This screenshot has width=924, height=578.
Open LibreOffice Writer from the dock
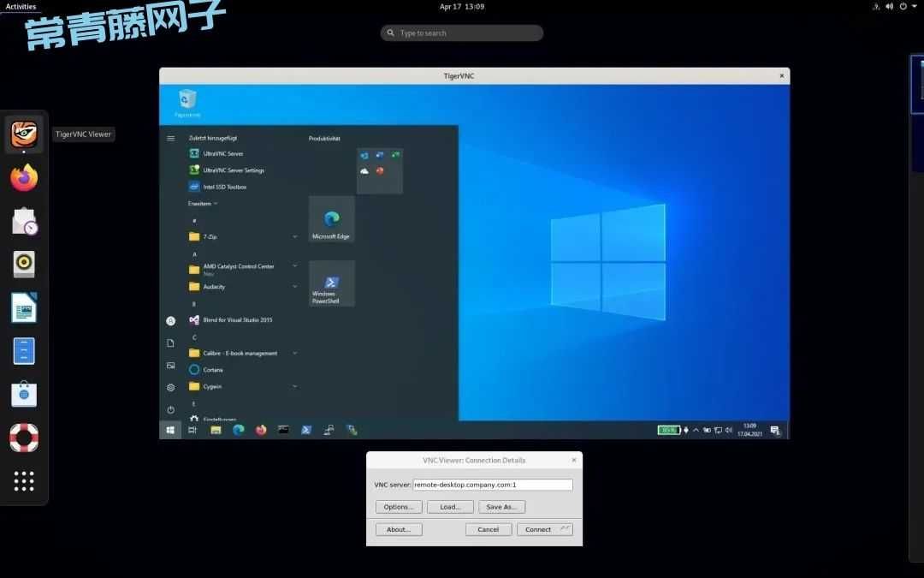click(x=24, y=307)
